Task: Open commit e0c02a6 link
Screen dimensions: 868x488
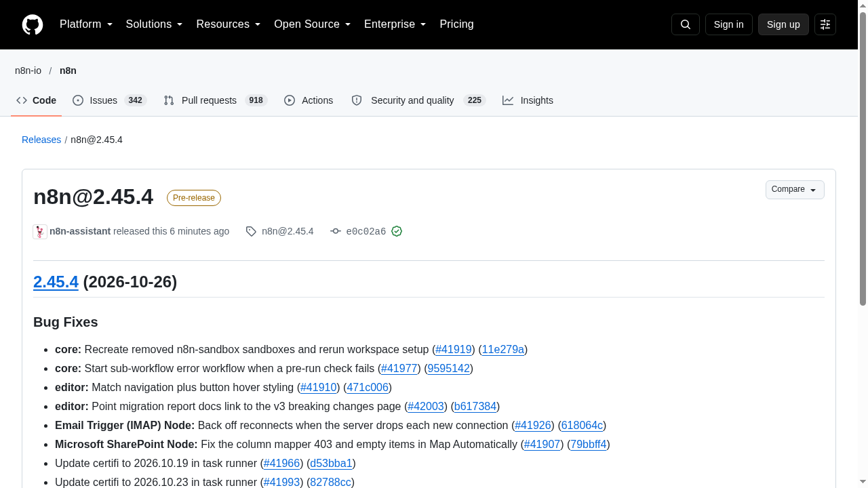Action: coord(366,231)
